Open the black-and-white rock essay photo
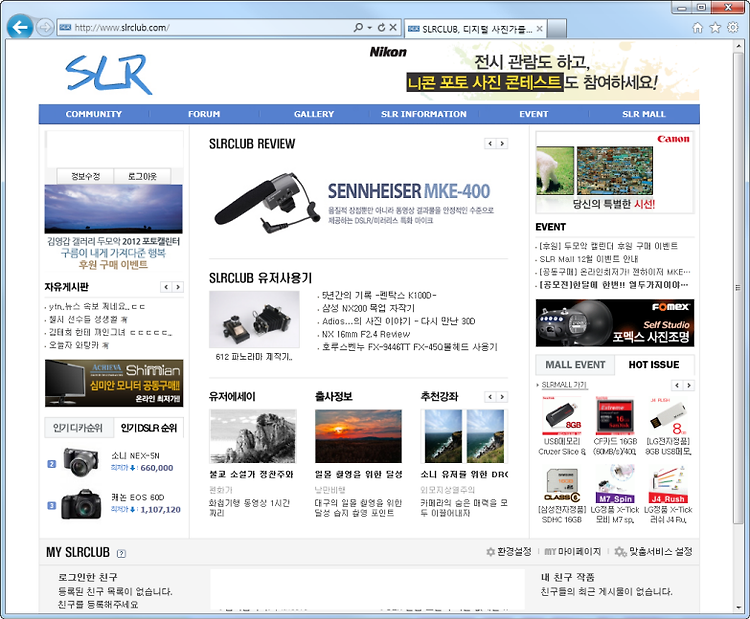This screenshot has width=750, height=619. point(253,436)
